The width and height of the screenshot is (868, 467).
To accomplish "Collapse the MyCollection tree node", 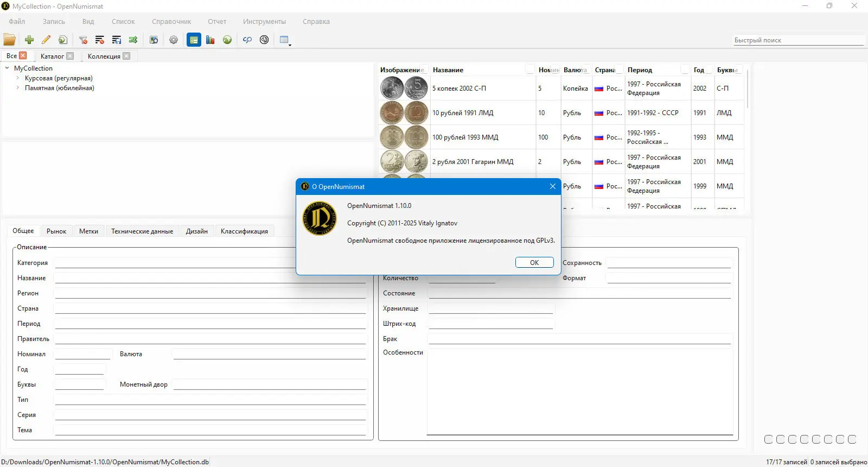I will [7, 68].
